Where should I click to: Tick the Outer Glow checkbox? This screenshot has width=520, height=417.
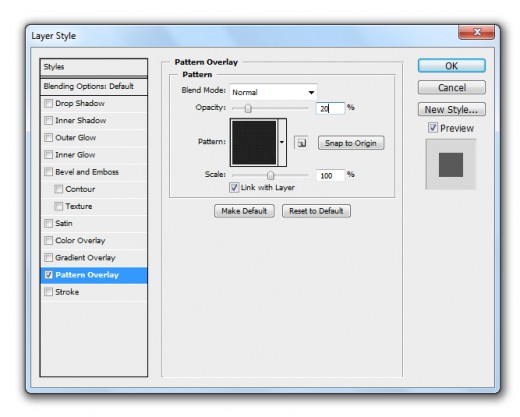pos(49,138)
